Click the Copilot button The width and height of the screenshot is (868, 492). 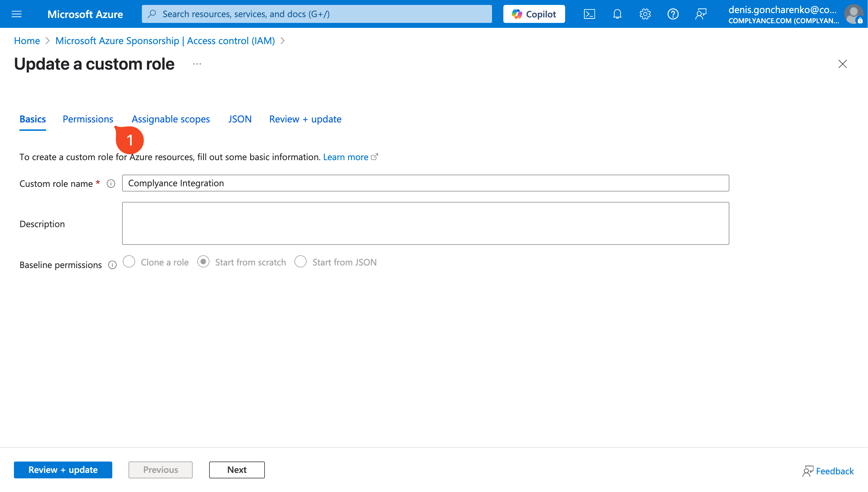(534, 14)
